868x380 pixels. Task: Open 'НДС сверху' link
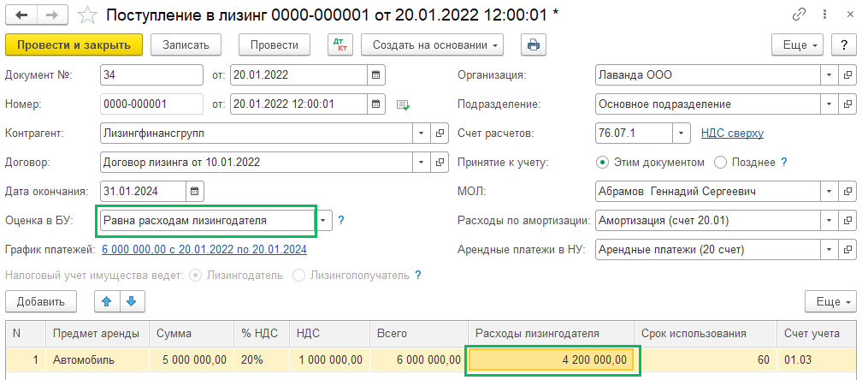pyautogui.click(x=732, y=133)
